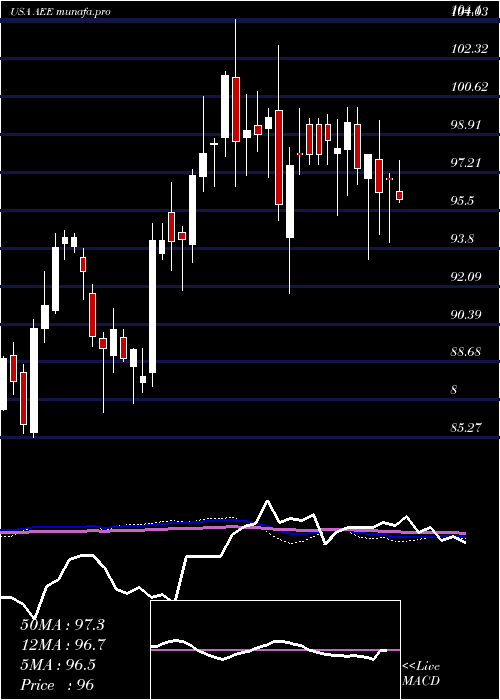Click the 12MA : 96.7 readout
The image size is (500, 700).
click(62, 645)
